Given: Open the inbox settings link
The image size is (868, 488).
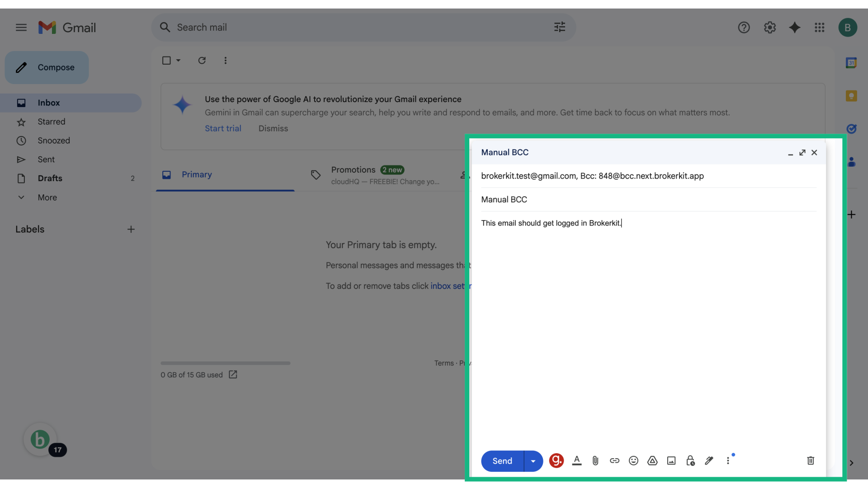Looking at the screenshot, I should [x=450, y=286].
